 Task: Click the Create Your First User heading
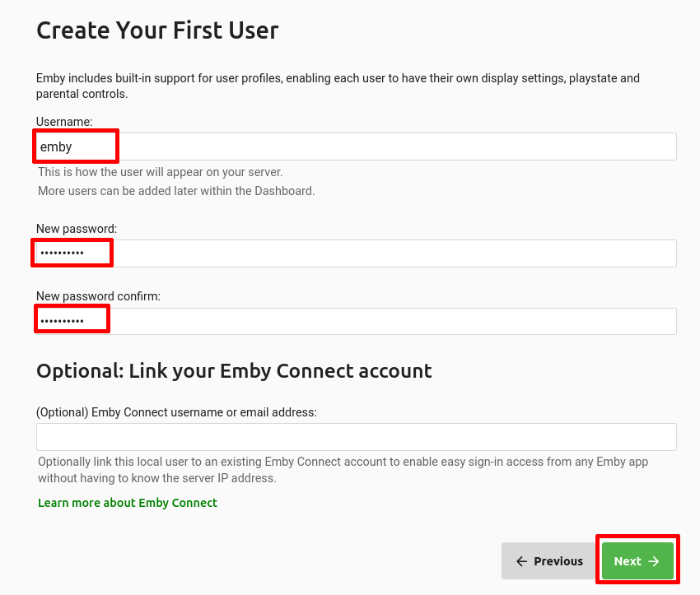(157, 30)
